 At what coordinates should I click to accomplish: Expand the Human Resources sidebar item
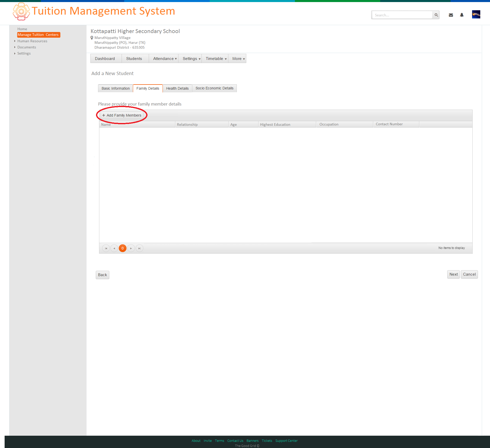32,41
